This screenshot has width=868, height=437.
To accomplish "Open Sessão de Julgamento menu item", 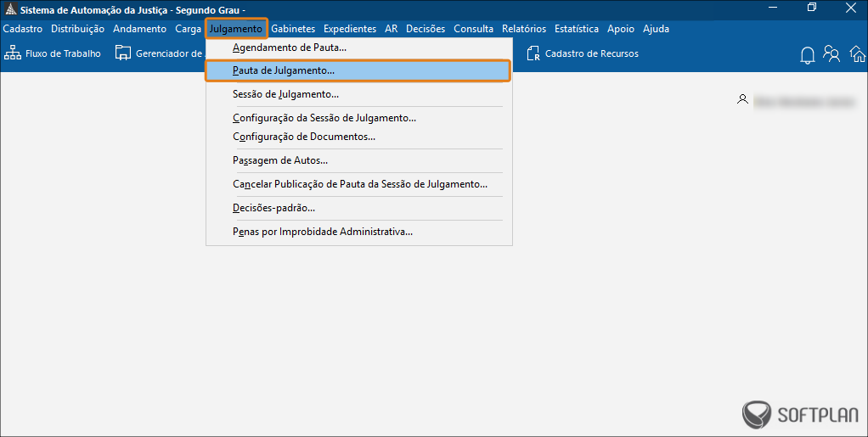I will coord(285,94).
